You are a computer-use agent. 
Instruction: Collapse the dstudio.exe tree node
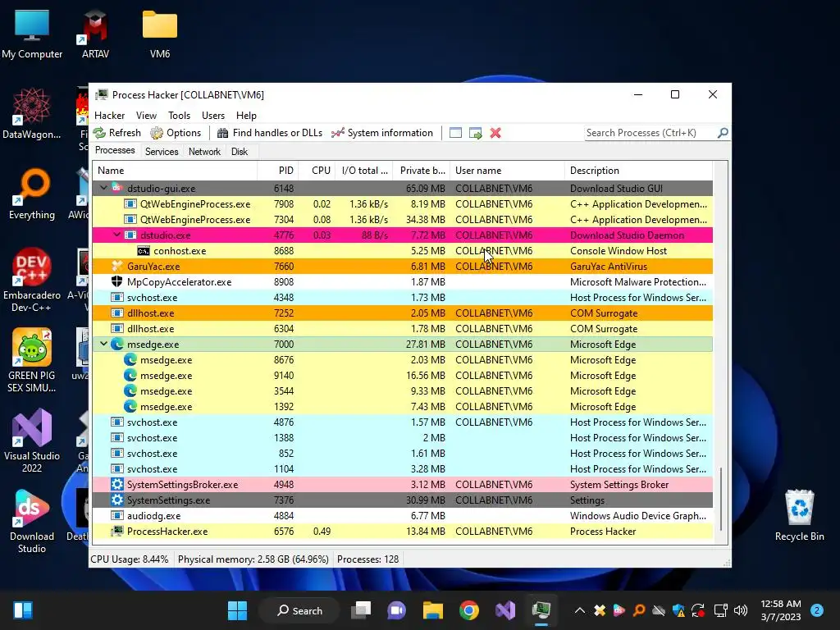click(116, 235)
